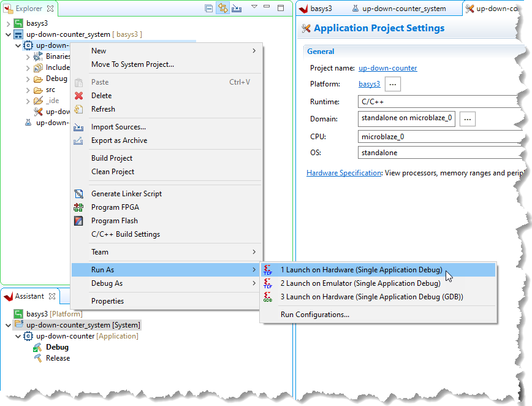532x406 pixels.
Task: Switch to up-down-counter_system editor tab
Action: 399,9
